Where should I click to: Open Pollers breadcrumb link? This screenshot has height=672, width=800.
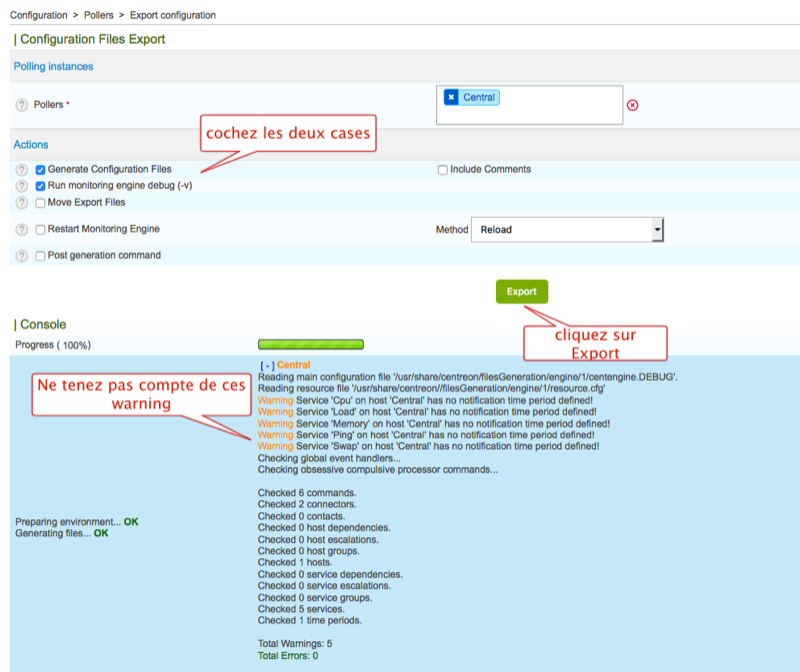tap(97, 15)
